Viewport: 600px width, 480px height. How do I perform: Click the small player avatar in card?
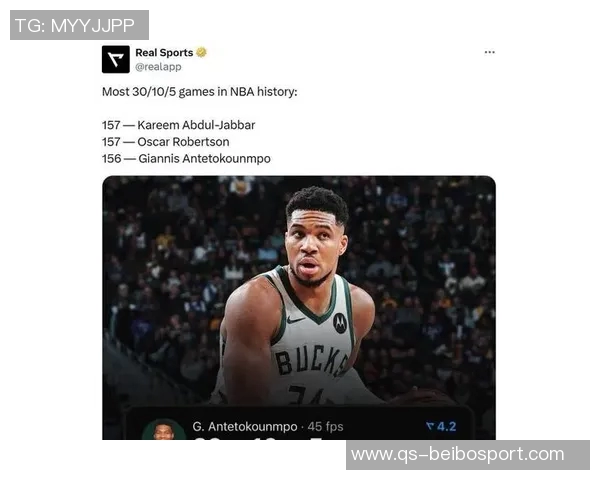164,430
